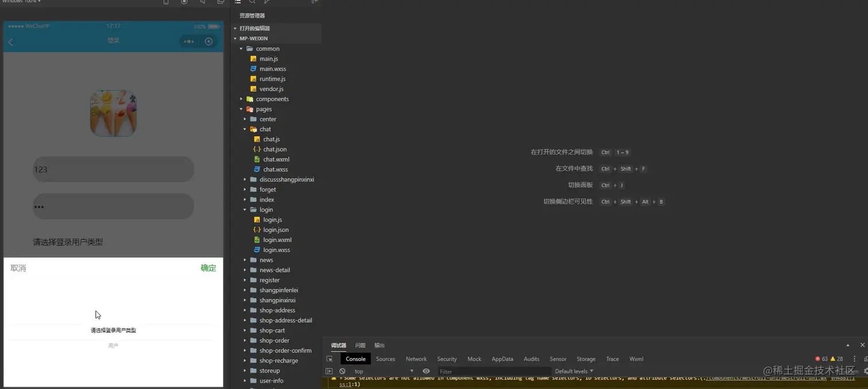
Task: Select the 用户 option in the picker
Action: pos(113,346)
